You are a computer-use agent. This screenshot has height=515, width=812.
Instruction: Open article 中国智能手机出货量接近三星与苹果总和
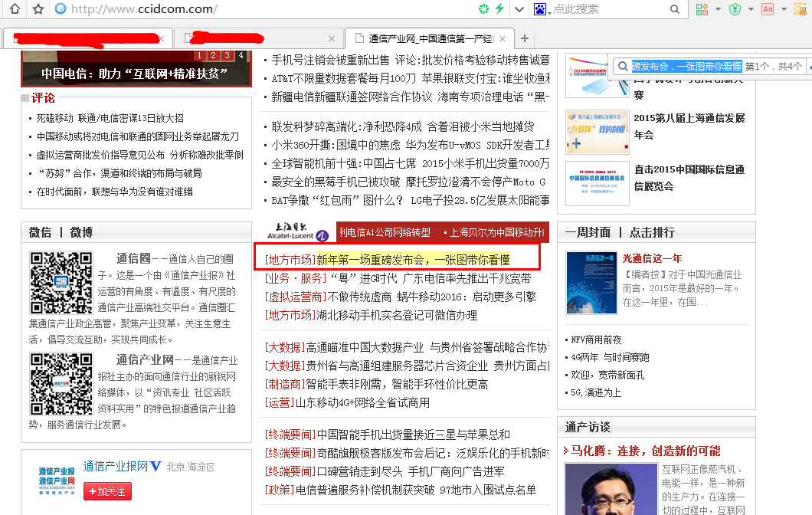click(x=413, y=435)
